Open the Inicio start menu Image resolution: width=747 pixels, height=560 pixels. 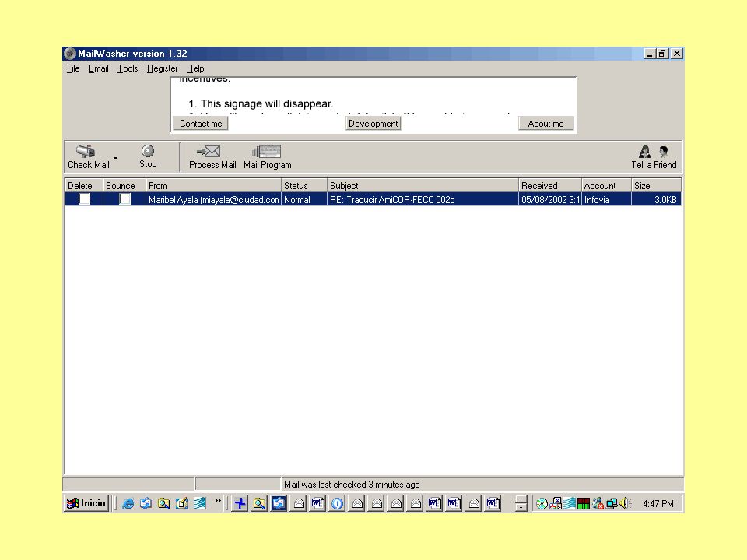pos(86,503)
